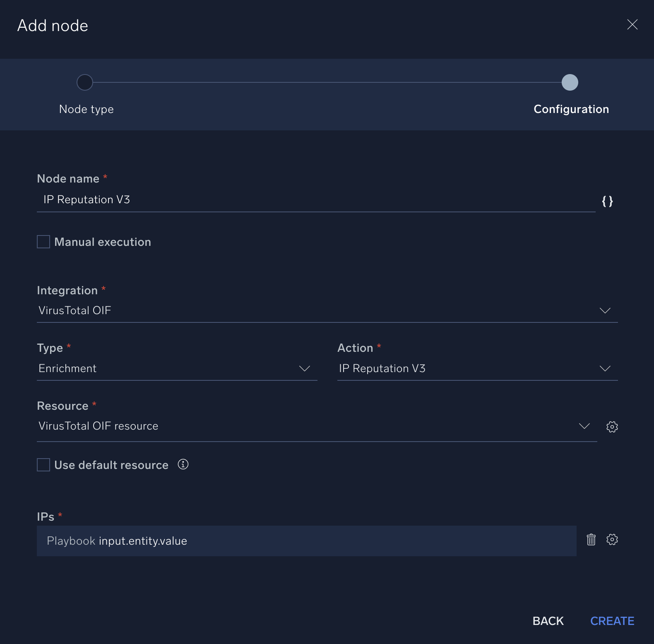Tick the Use default resource checkbox

pyautogui.click(x=43, y=465)
